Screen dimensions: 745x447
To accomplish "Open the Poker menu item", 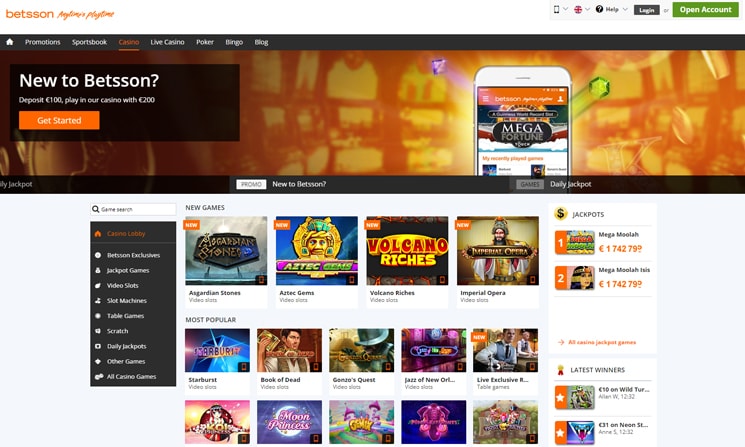I will 205,42.
